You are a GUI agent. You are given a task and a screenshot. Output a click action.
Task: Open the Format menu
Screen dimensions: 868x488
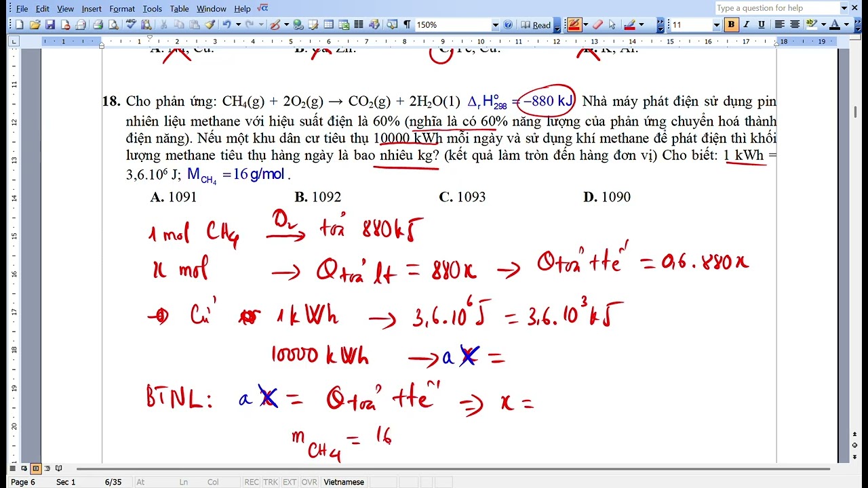122,9
